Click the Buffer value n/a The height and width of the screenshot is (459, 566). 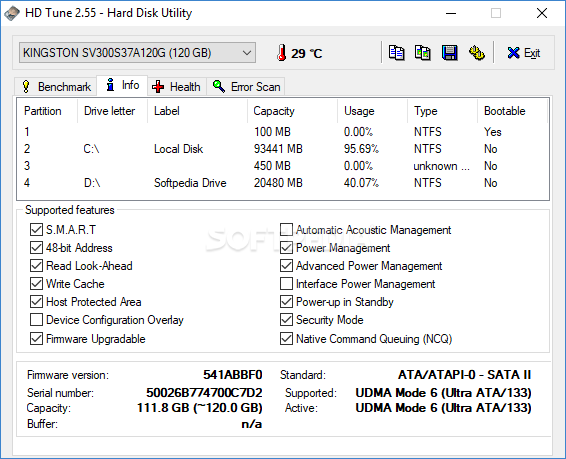click(x=252, y=424)
